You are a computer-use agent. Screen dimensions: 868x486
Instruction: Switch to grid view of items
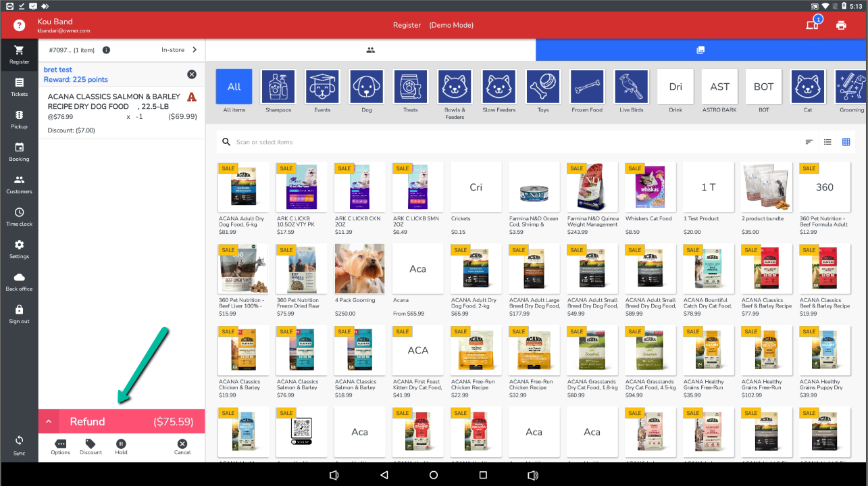pyautogui.click(x=846, y=142)
